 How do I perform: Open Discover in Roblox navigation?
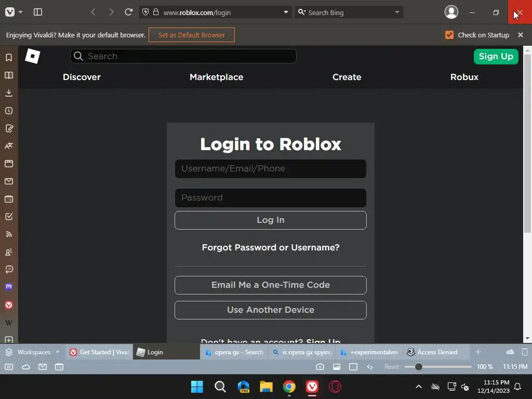pos(82,77)
